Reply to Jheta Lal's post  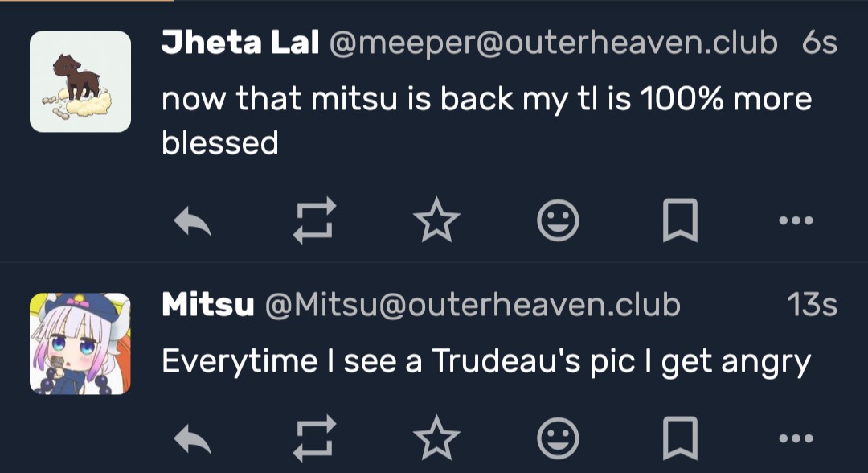[193, 220]
